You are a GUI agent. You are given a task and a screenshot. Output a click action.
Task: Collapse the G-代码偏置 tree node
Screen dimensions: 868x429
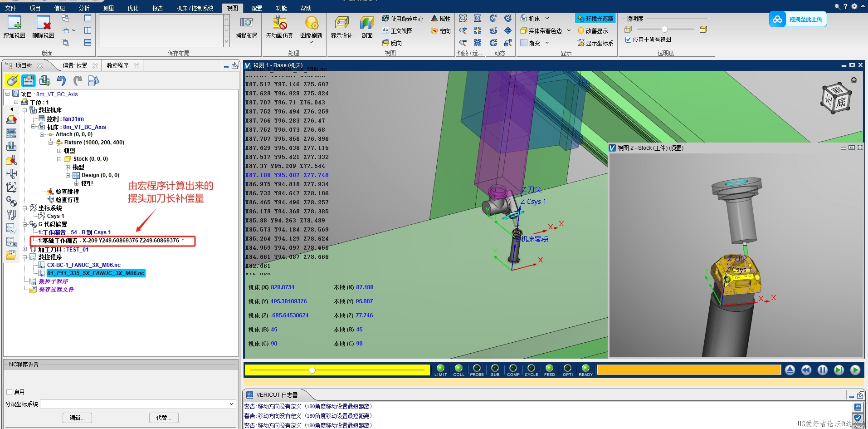[24, 224]
